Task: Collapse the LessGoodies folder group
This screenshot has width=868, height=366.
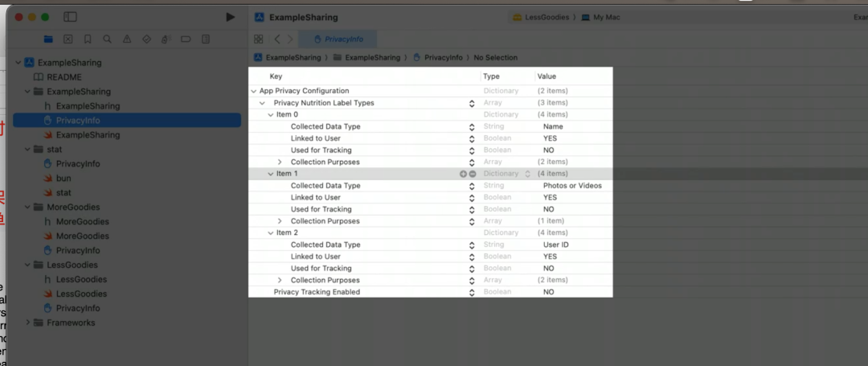Action: pyautogui.click(x=27, y=265)
